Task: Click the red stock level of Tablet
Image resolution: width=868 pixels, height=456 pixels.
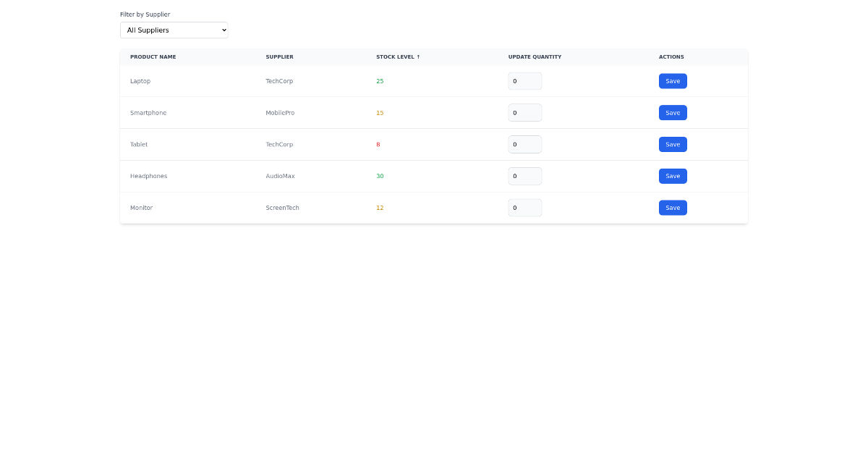Action: pyautogui.click(x=378, y=144)
